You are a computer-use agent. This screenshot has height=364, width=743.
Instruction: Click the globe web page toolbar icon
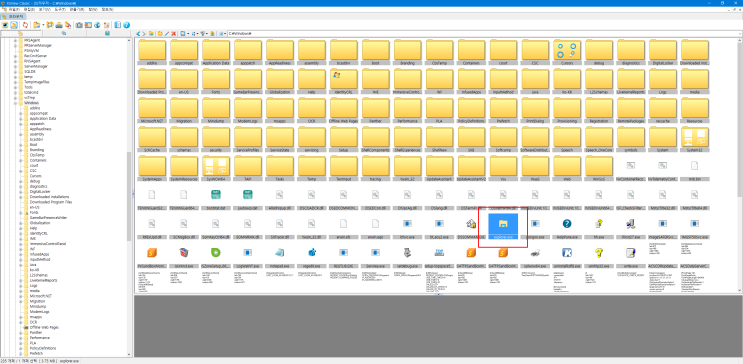point(97,25)
